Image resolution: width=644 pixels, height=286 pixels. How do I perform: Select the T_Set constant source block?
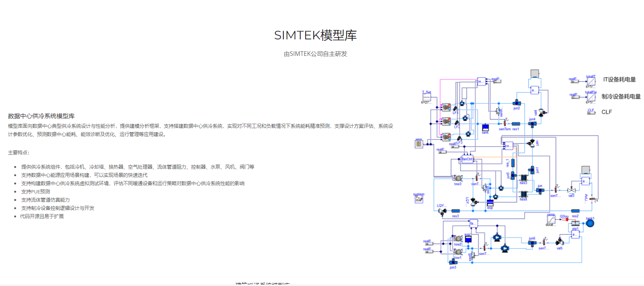426,97
